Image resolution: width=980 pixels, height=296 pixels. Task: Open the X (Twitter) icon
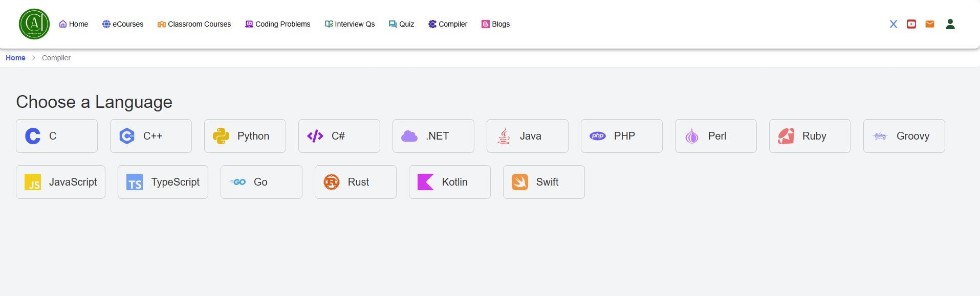point(893,24)
